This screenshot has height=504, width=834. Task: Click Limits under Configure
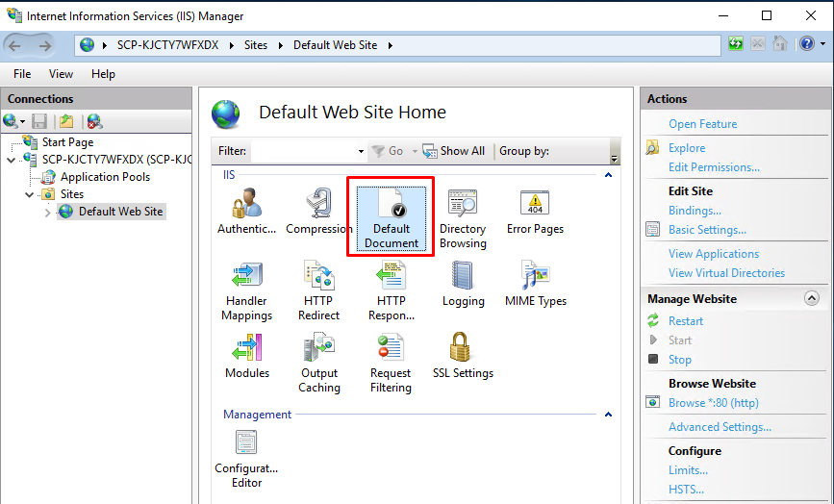[x=688, y=470]
